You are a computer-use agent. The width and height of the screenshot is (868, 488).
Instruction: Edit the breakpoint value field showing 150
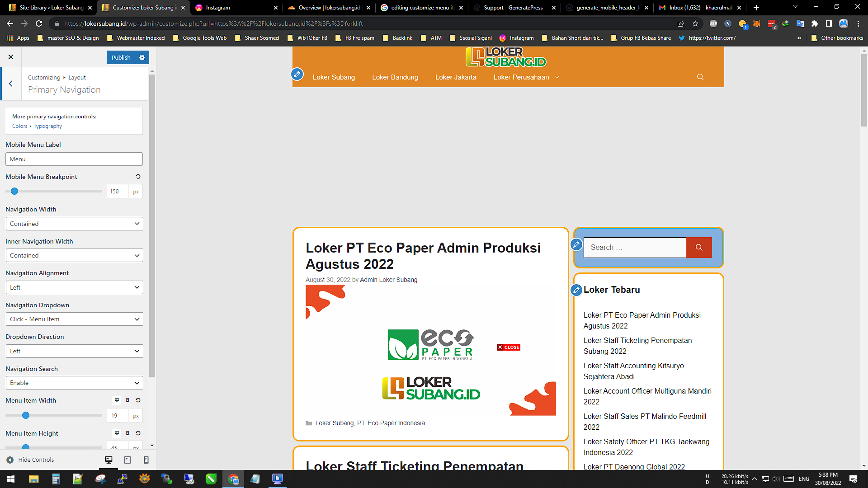117,192
